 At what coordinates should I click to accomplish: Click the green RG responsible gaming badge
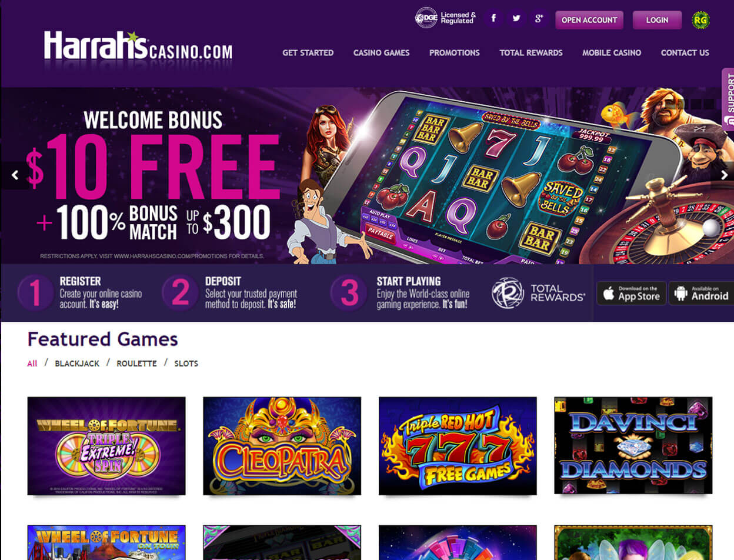coord(700,20)
